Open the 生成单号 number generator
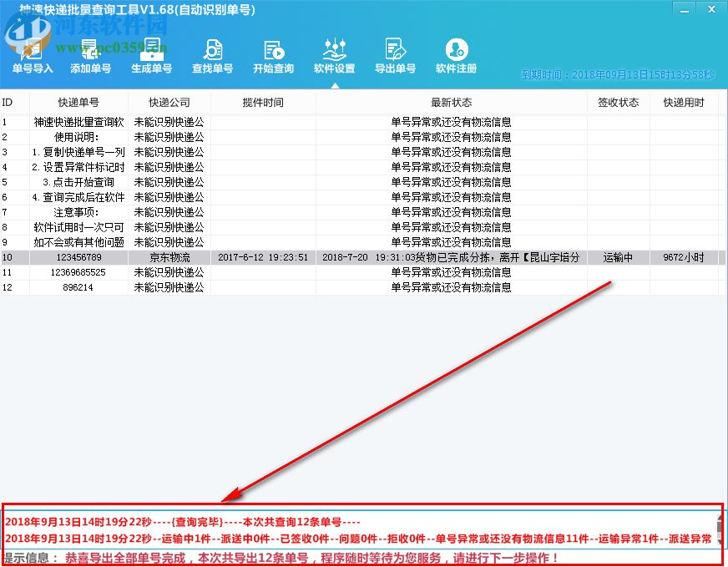 (x=151, y=57)
